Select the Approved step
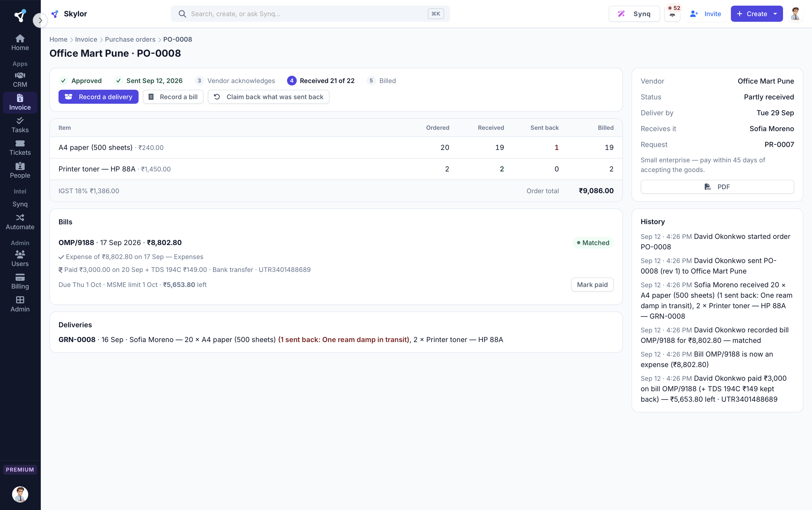The width and height of the screenshot is (812, 510). tap(80, 81)
